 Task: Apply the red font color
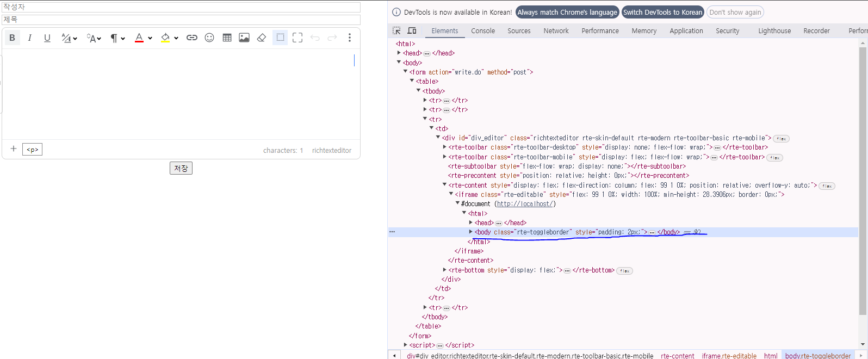tap(139, 38)
